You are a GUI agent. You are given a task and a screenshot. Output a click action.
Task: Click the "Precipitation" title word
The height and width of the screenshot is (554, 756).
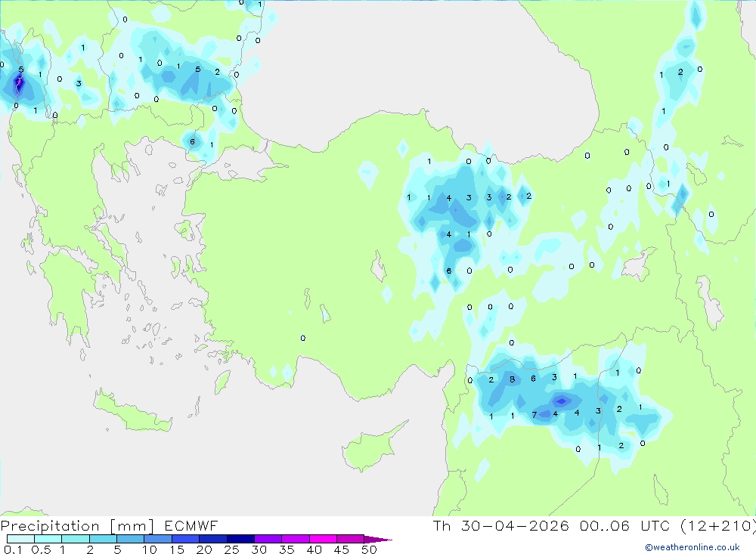(x=50, y=526)
